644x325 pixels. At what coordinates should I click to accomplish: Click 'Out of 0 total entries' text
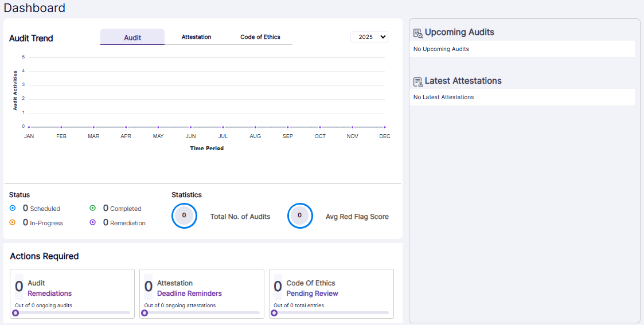(x=299, y=306)
